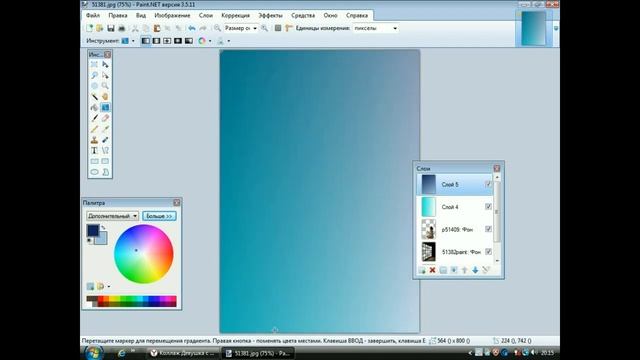Open the Коррекция menu

(236, 16)
